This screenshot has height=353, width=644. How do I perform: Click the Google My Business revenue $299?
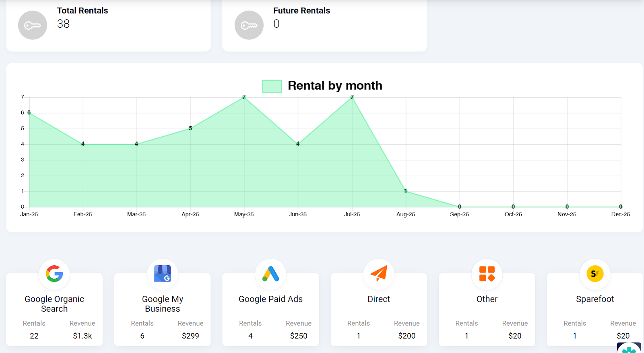point(190,336)
